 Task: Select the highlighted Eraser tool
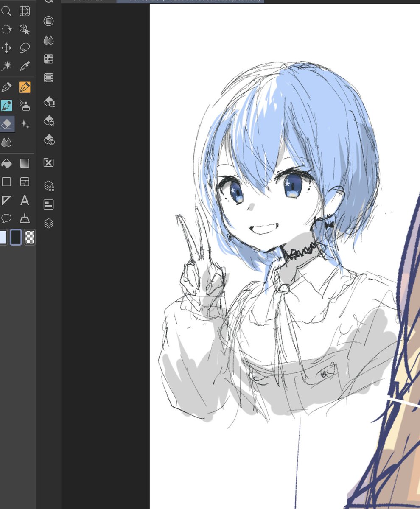click(x=7, y=124)
